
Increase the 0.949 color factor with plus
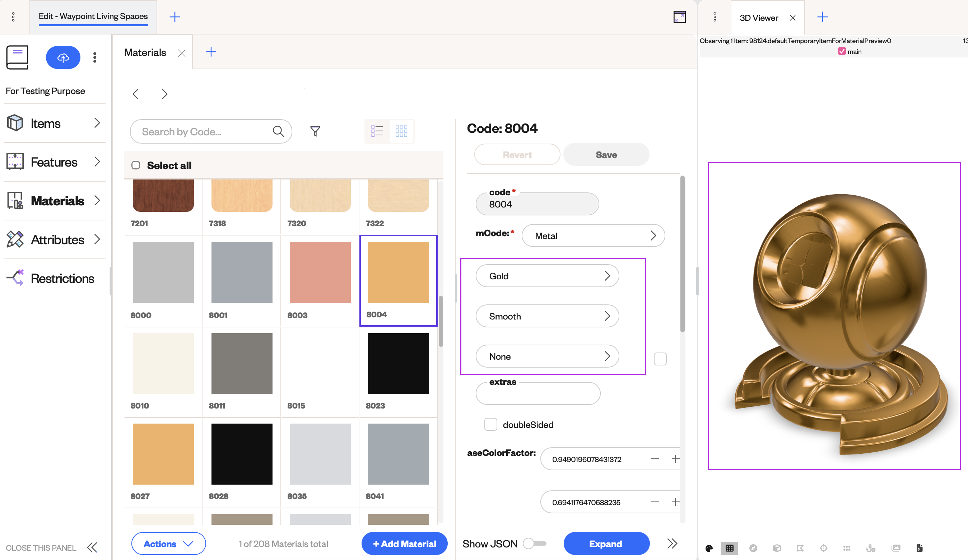[675, 459]
